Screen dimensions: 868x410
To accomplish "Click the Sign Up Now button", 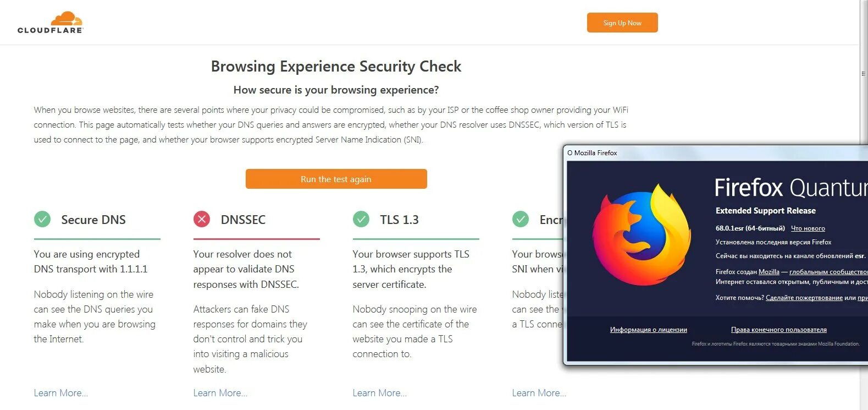I will click(x=622, y=23).
